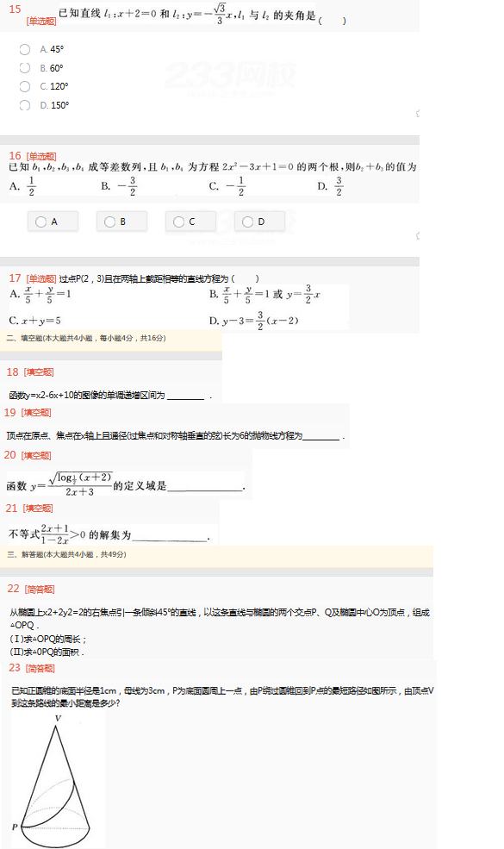The image size is (504, 849).
Task: Click question 16 text about 等差数列
Action: pyautogui.click(x=212, y=166)
